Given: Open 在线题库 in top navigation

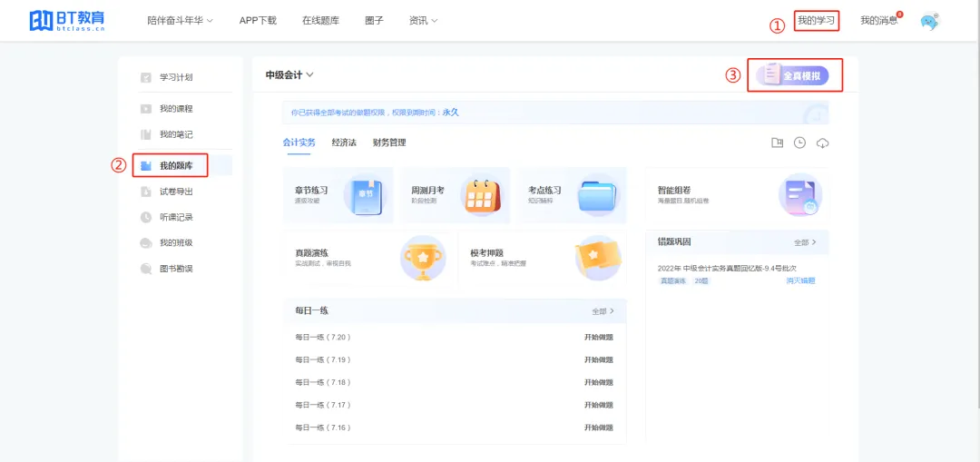Looking at the screenshot, I should coord(320,21).
